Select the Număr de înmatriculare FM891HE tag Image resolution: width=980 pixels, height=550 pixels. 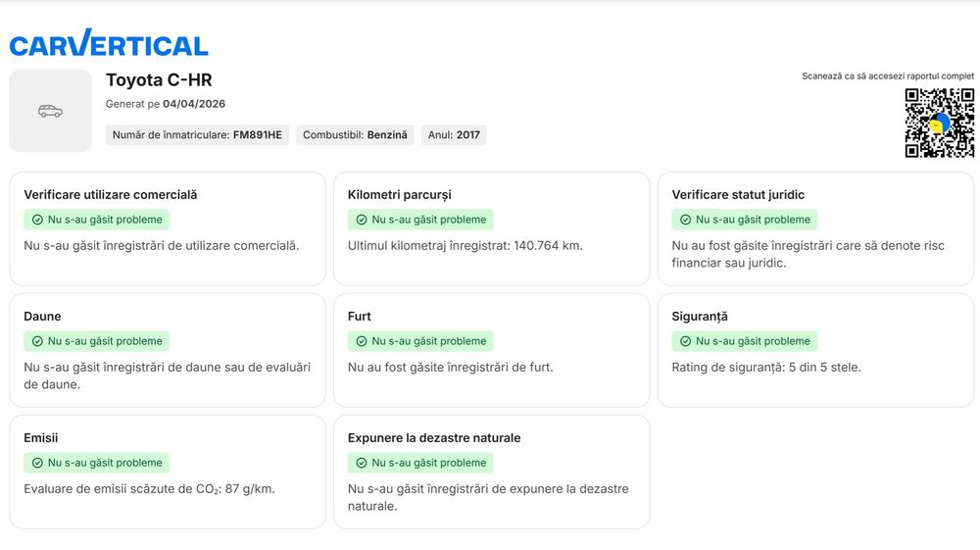pyautogui.click(x=197, y=135)
